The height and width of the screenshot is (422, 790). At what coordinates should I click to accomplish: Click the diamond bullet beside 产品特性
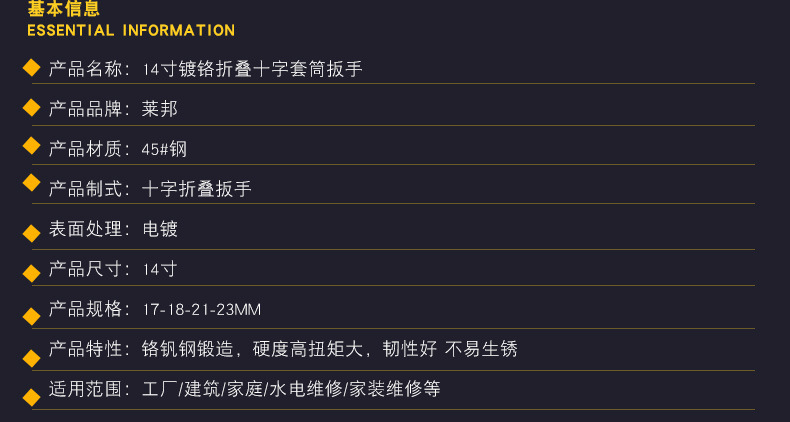(32, 359)
